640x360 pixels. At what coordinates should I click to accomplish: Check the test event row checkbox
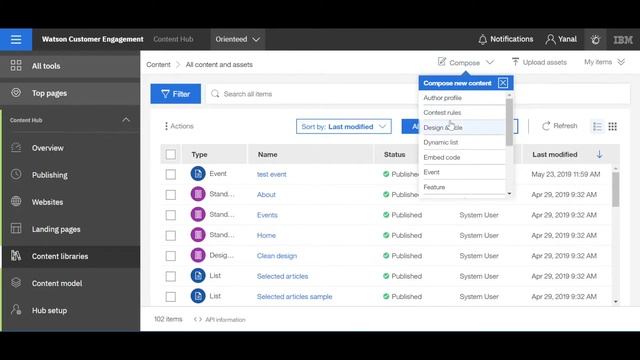point(171,174)
